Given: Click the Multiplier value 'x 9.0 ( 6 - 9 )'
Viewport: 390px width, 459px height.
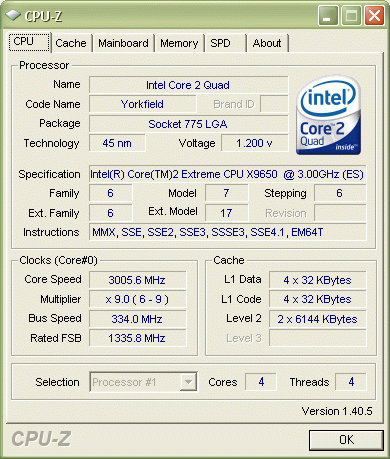Looking at the screenshot, I should click(x=137, y=299).
